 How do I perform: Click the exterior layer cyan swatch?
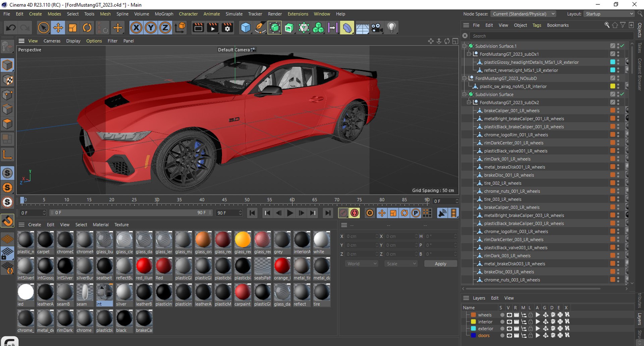point(473,329)
